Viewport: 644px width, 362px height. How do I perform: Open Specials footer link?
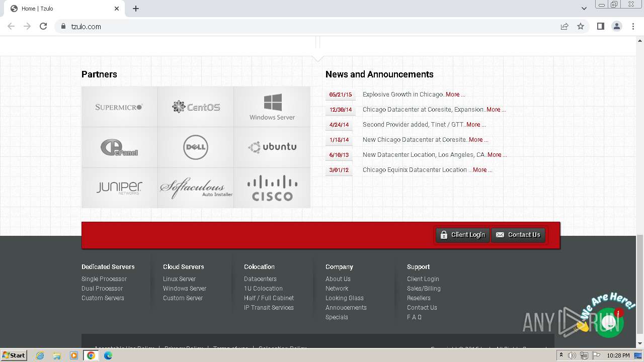click(337, 317)
